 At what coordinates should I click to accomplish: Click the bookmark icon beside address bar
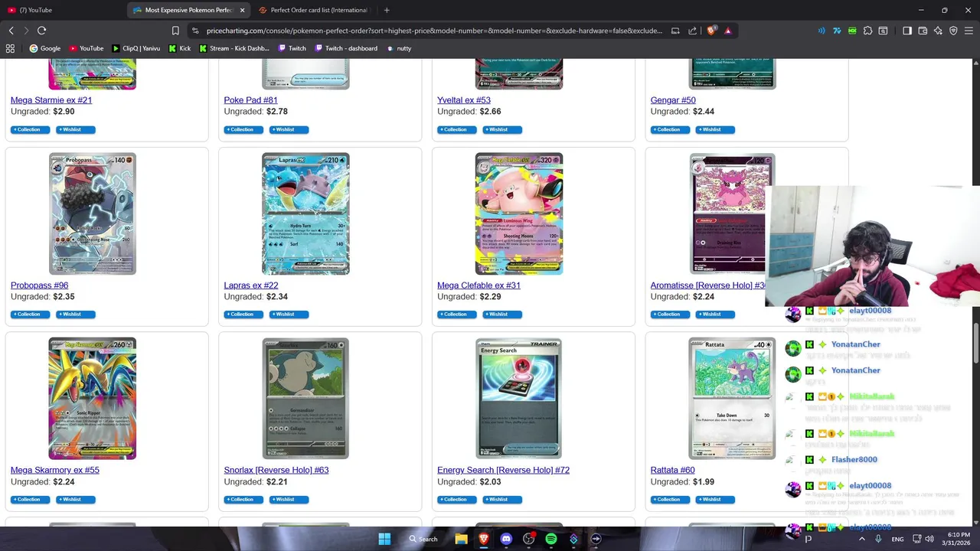tap(175, 31)
